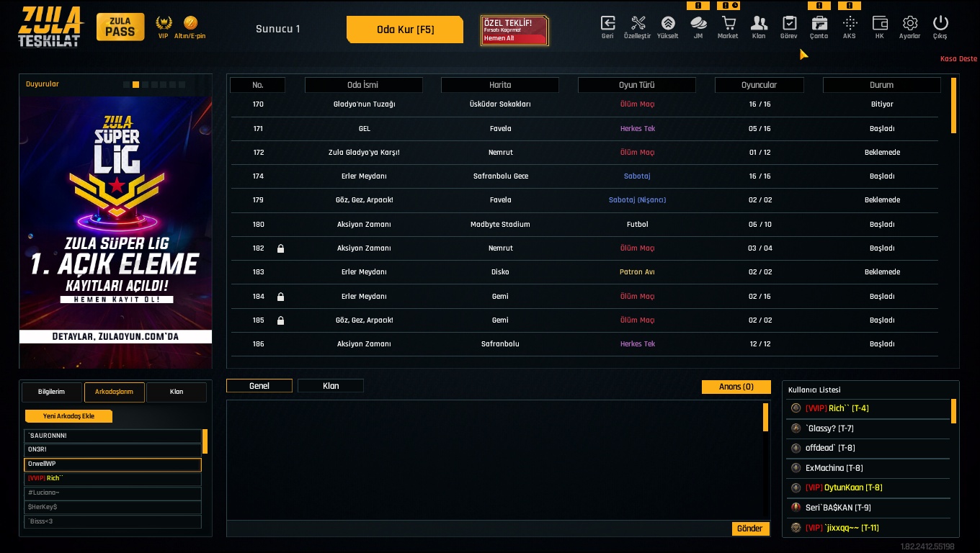Switch to the Klan chat tab
The height and width of the screenshot is (553, 980).
[331, 386]
